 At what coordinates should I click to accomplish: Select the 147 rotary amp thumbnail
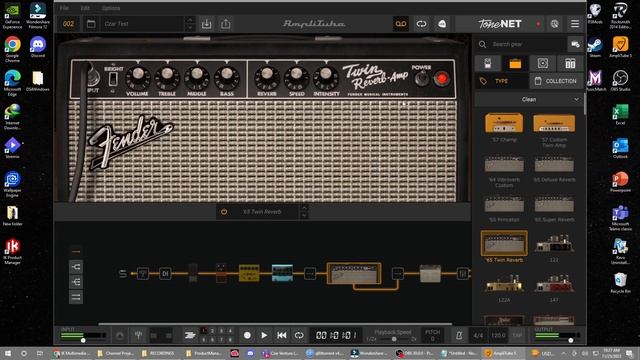coord(554,283)
